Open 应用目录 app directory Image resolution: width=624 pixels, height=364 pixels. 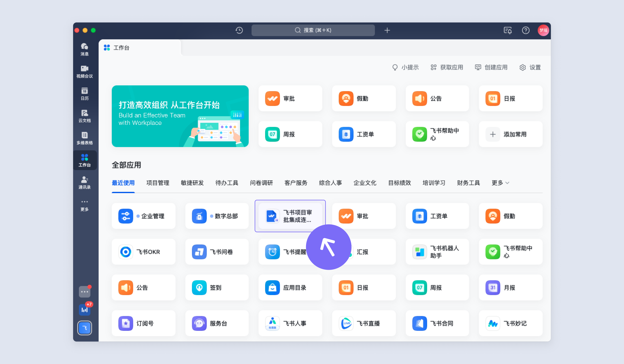point(290,287)
